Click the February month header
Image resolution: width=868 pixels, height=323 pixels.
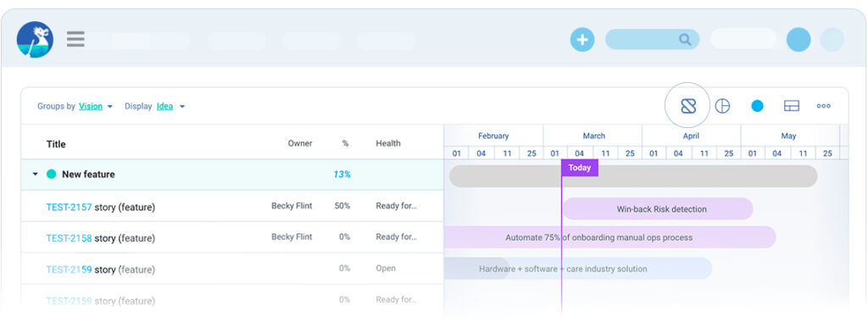point(493,136)
